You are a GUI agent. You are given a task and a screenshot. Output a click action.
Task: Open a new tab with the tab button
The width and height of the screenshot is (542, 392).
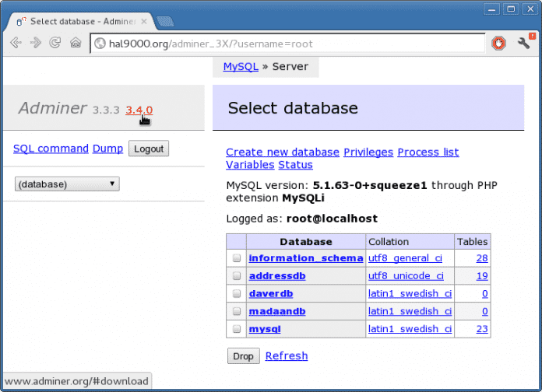(164, 20)
